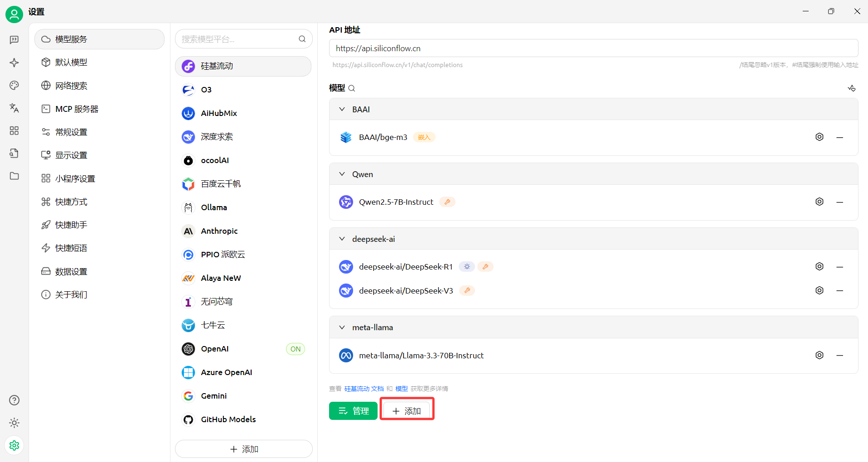Click the model health check icon
Image resolution: width=868 pixels, height=462 pixels.
point(852,88)
